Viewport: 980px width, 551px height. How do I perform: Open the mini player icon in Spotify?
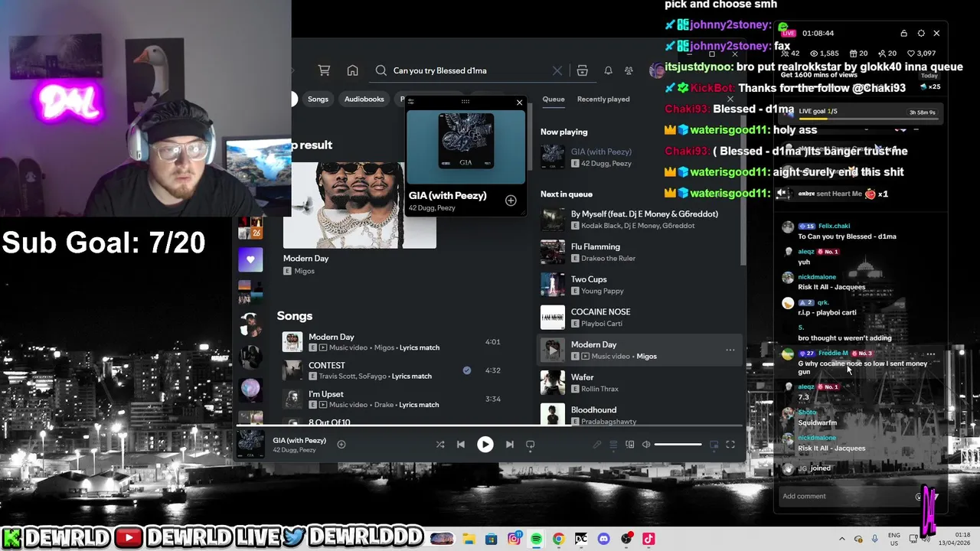pos(714,445)
